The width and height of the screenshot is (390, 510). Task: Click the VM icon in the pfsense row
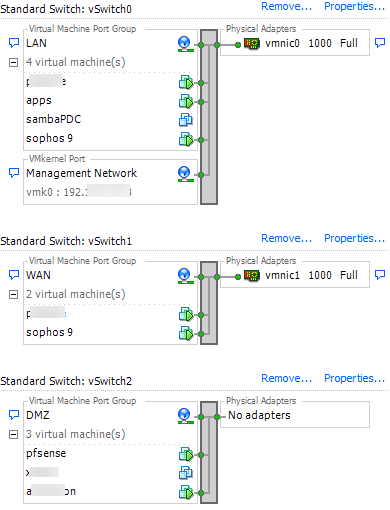click(186, 454)
